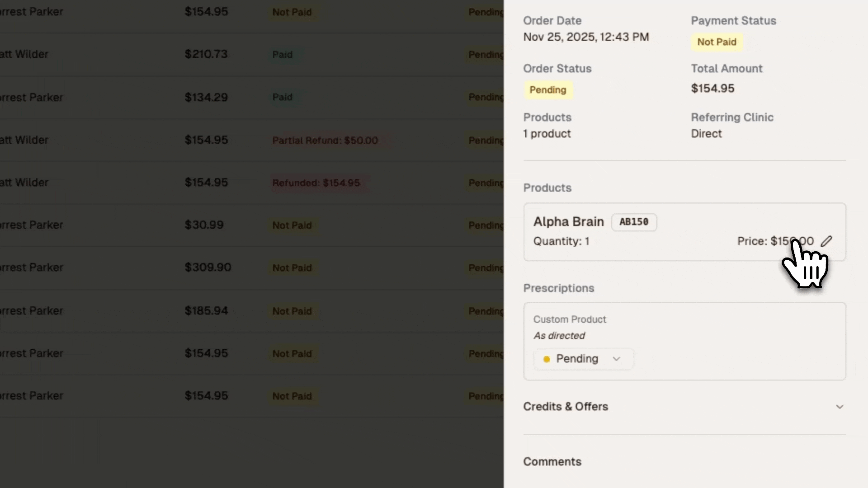Click the Pending order status badge

(x=548, y=90)
